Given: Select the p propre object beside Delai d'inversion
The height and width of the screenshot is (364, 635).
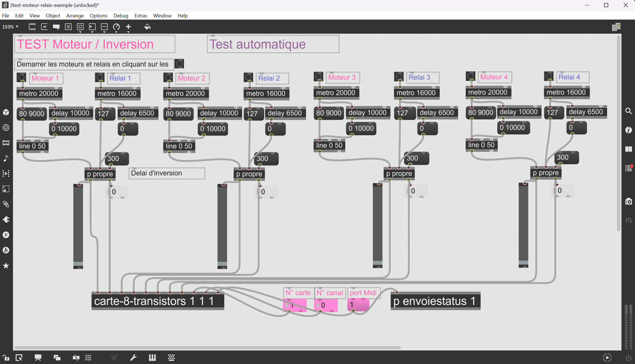Looking at the screenshot, I should (x=100, y=174).
